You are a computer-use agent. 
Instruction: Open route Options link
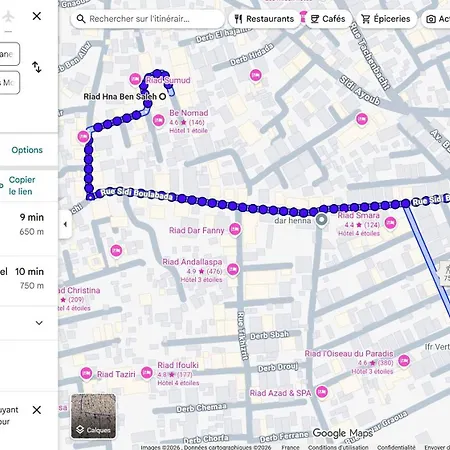coord(27,150)
